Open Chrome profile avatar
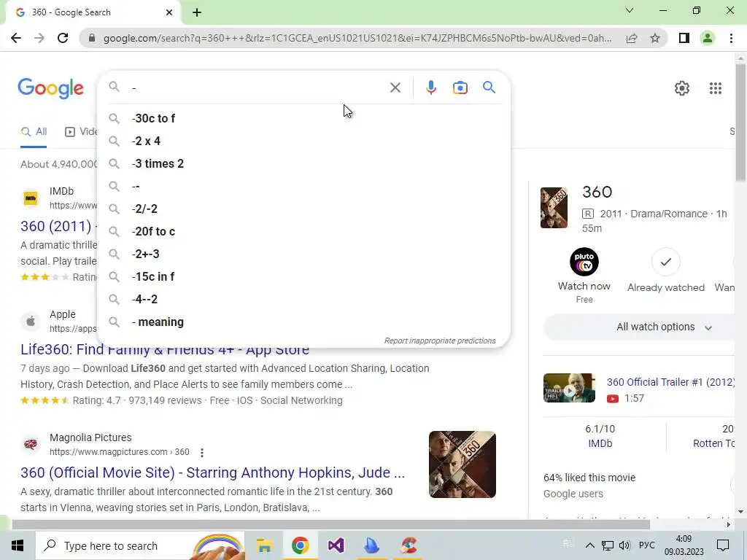 pyautogui.click(x=708, y=38)
